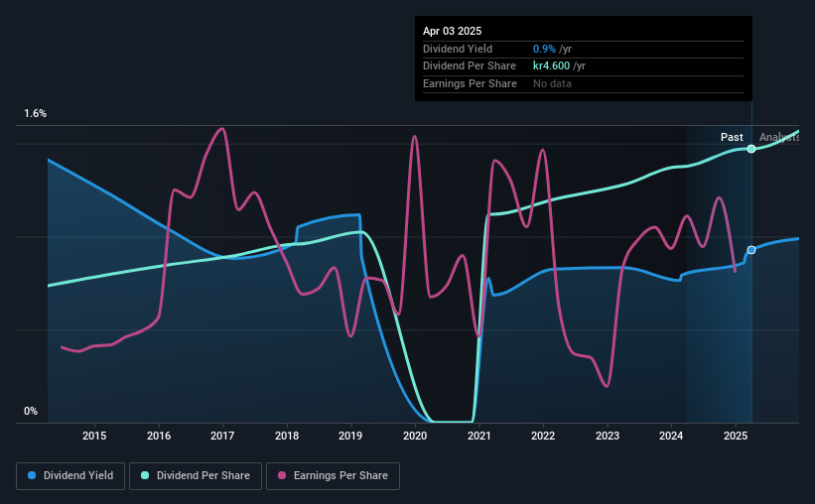Click the 1.6% y-axis label

(x=36, y=113)
